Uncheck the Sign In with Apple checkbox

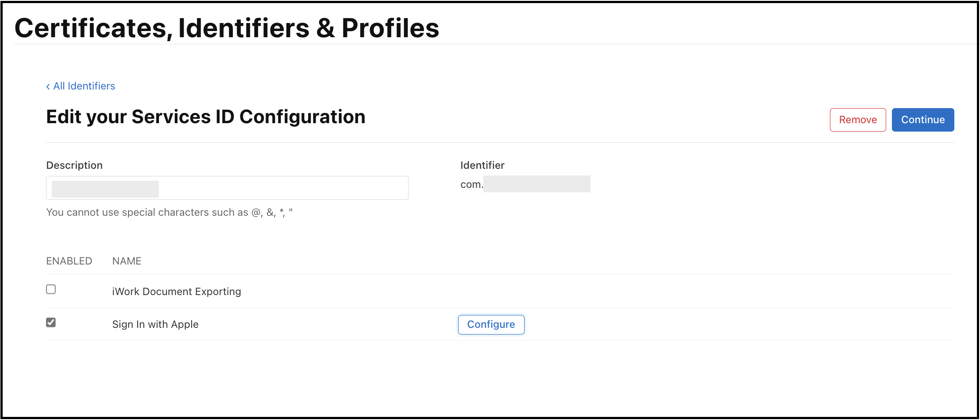pos(51,323)
